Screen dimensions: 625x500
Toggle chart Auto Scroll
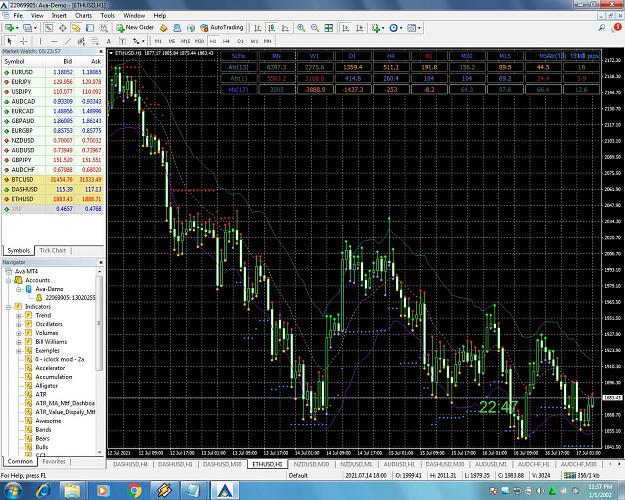click(x=346, y=28)
